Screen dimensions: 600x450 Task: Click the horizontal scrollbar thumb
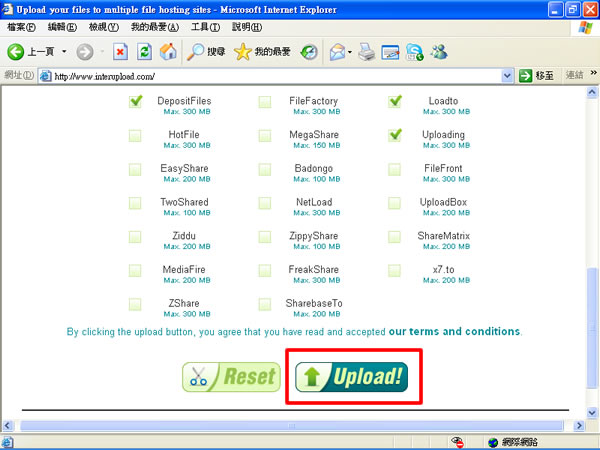(292, 426)
